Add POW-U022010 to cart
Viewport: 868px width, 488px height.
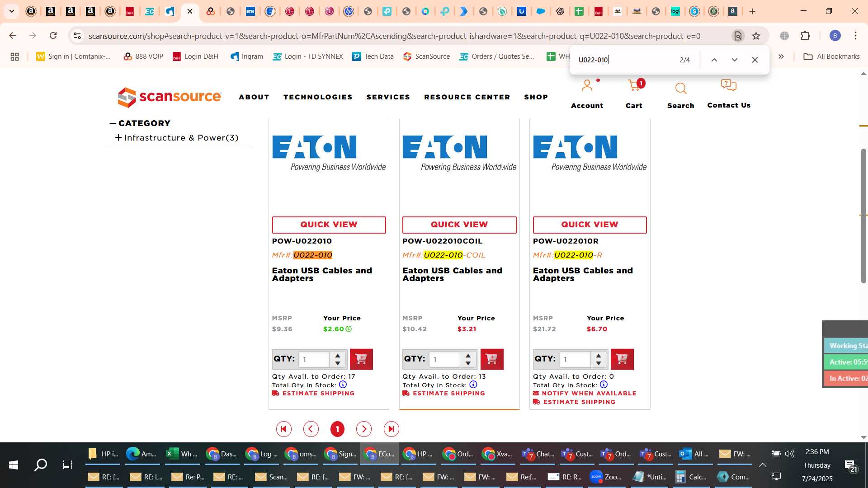[x=361, y=359]
